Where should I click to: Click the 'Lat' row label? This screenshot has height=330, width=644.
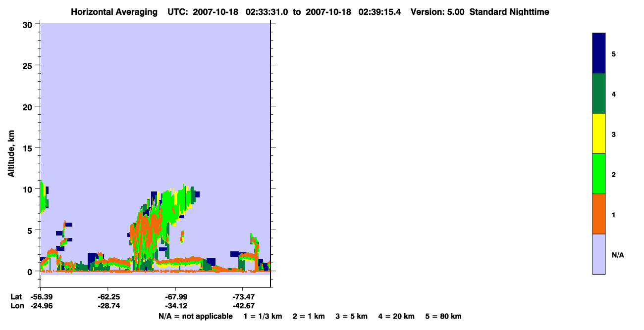(x=16, y=297)
